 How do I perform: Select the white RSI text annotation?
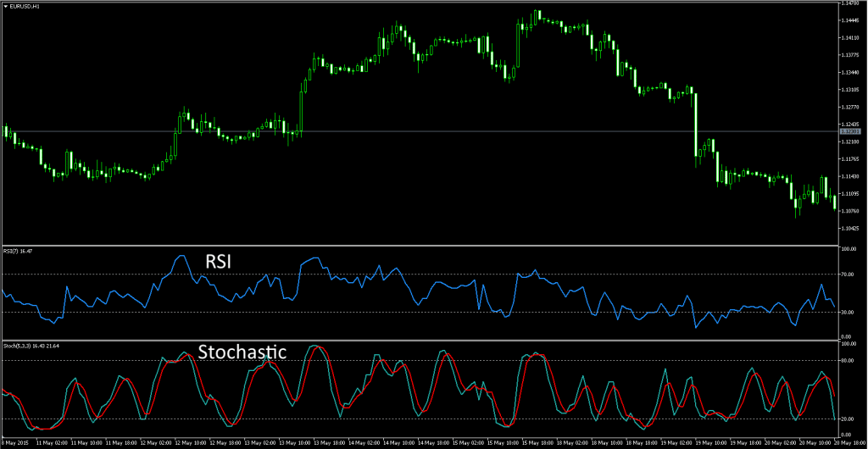(220, 262)
